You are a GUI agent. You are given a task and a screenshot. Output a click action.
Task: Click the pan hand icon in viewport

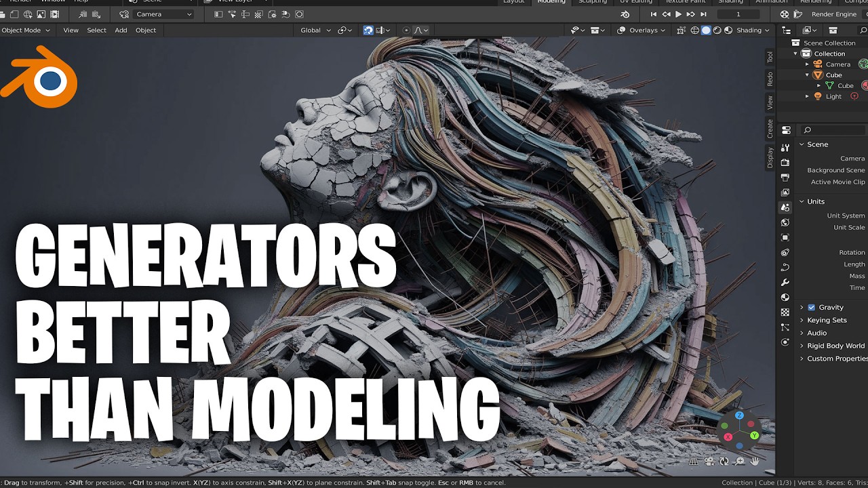[x=755, y=461]
